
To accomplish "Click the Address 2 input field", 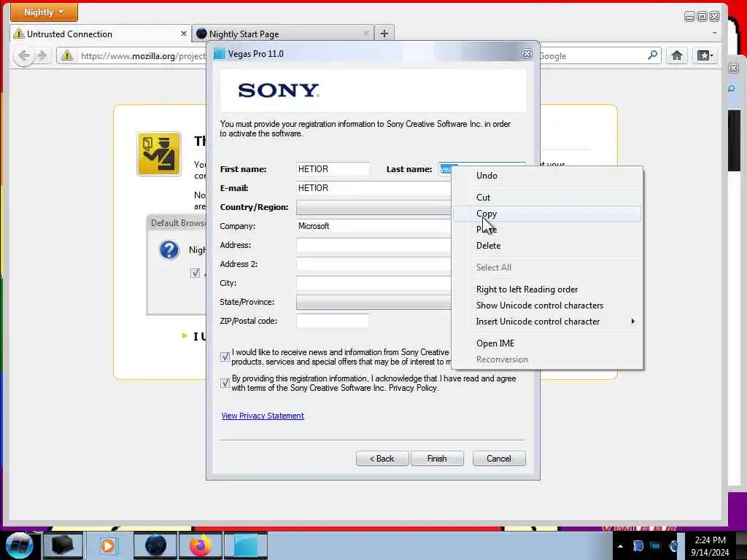I will click(x=373, y=264).
